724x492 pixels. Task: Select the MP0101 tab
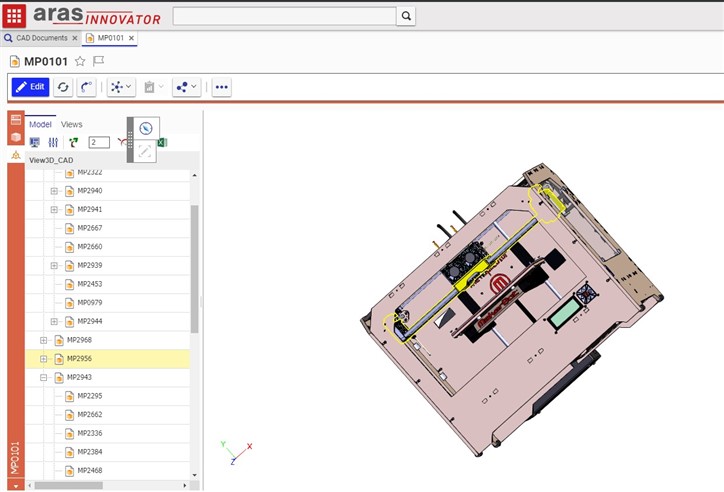110,38
